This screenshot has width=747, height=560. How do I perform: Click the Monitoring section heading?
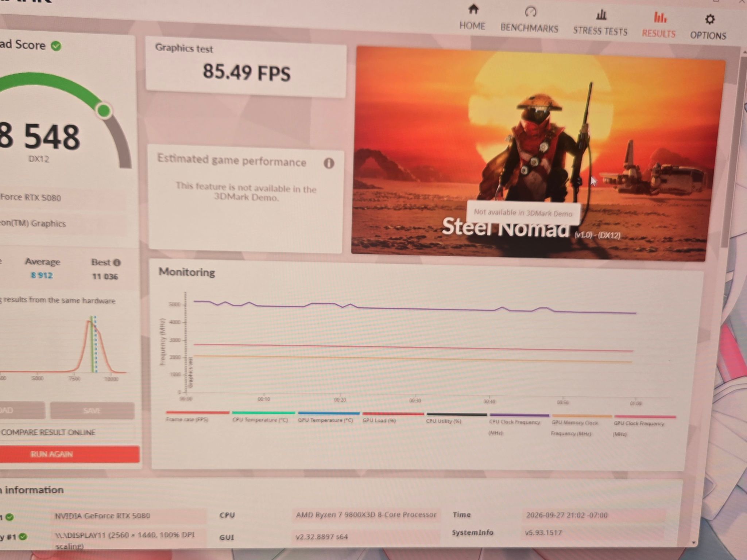(187, 272)
